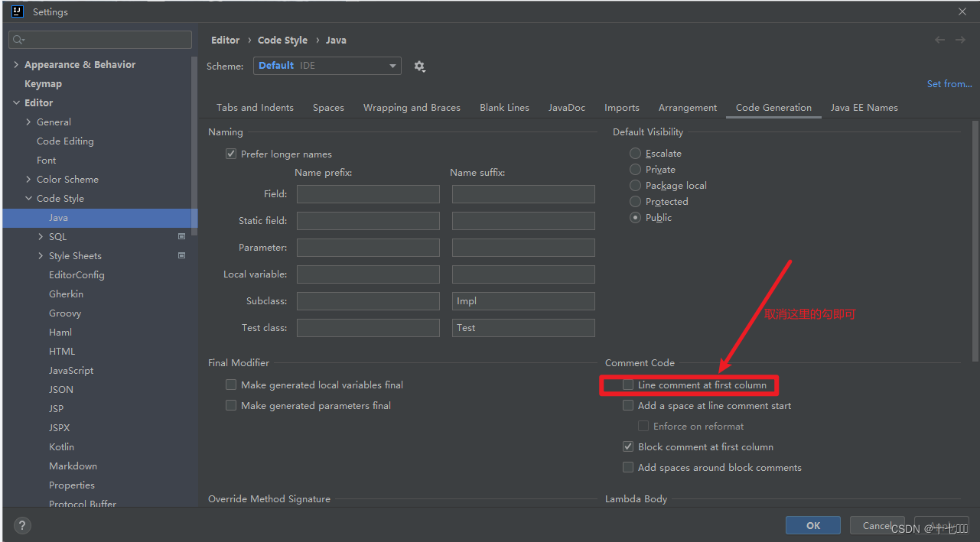Image resolution: width=980 pixels, height=542 pixels.
Task: Click Code Style in the breadcrumb
Action: pyautogui.click(x=282, y=40)
